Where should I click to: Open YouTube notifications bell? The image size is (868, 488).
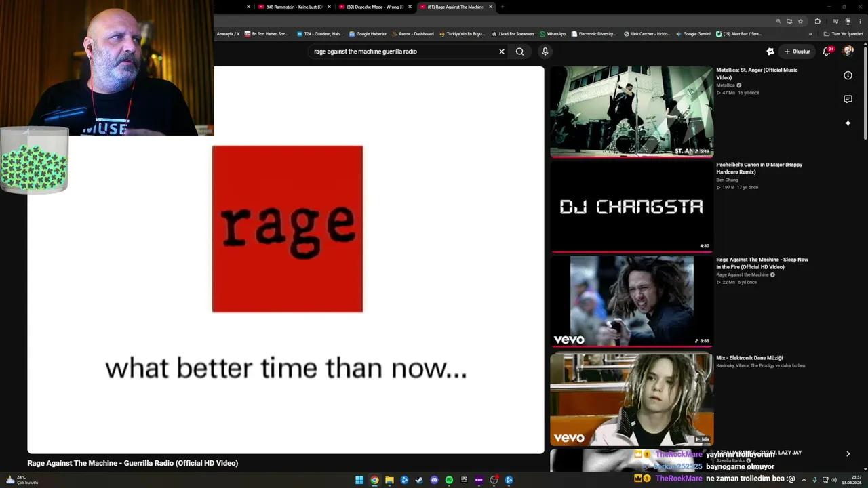[827, 52]
